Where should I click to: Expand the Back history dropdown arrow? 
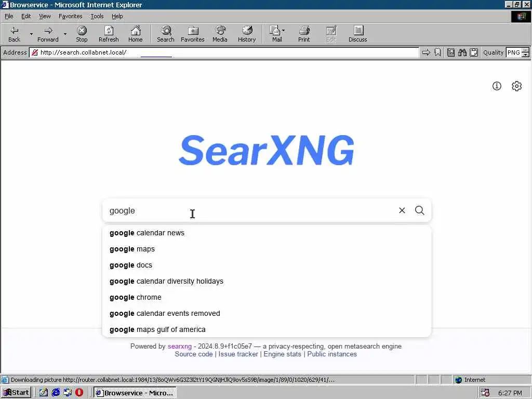tap(31, 34)
